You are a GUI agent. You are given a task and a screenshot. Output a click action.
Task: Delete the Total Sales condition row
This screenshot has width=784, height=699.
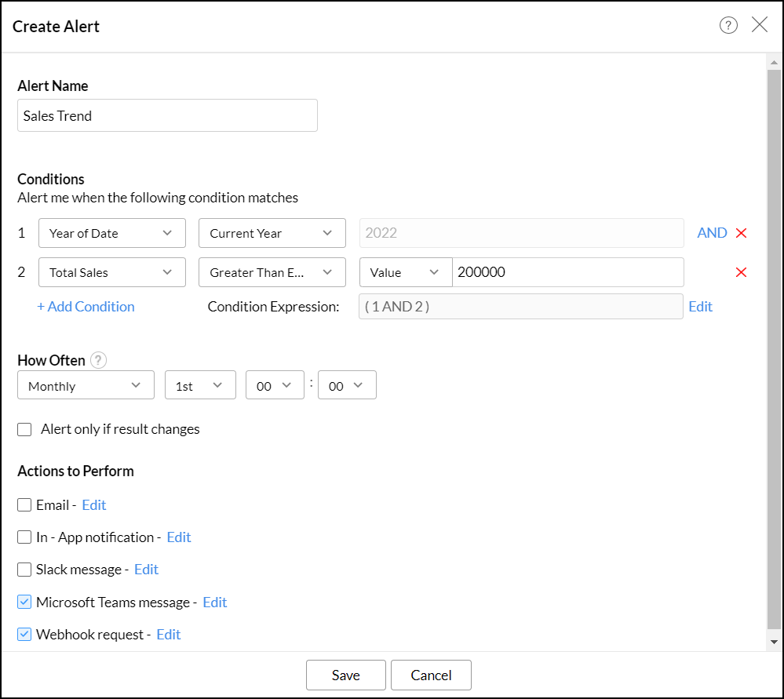pos(740,272)
